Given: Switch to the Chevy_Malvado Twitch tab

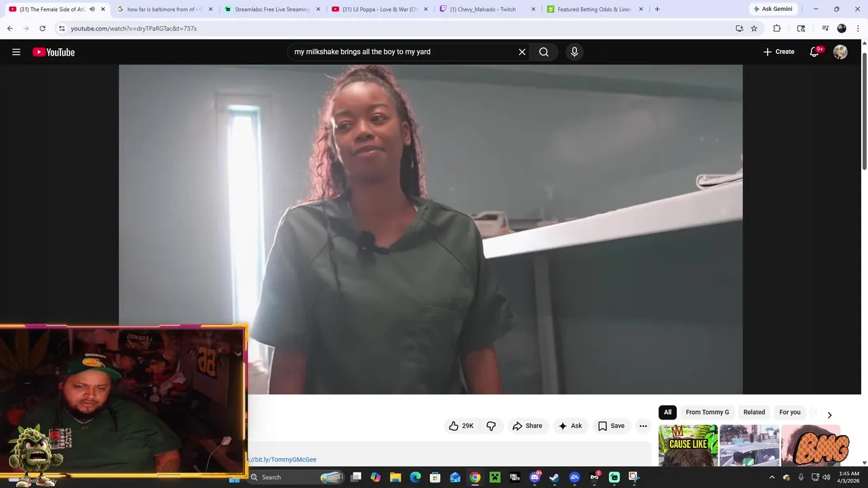Looking at the screenshot, I should (x=486, y=9).
